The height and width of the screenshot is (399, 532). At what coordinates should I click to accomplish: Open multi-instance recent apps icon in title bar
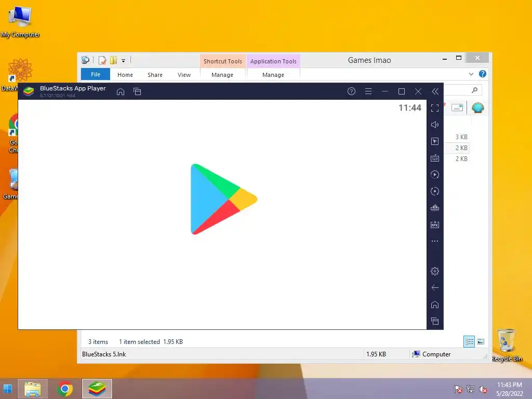pyautogui.click(x=137, y=91)
